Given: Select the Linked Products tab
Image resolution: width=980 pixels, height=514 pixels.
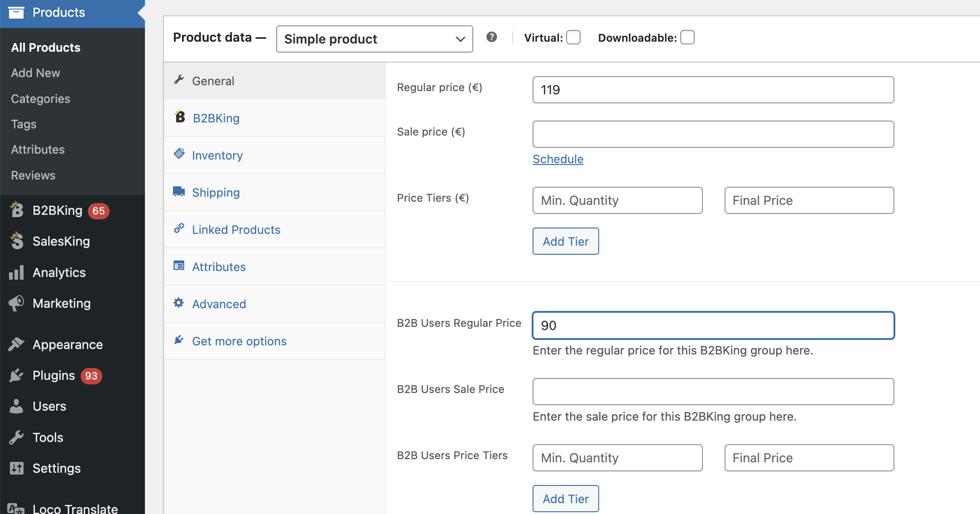Looking at the screenshot, I should coord(274,230).
